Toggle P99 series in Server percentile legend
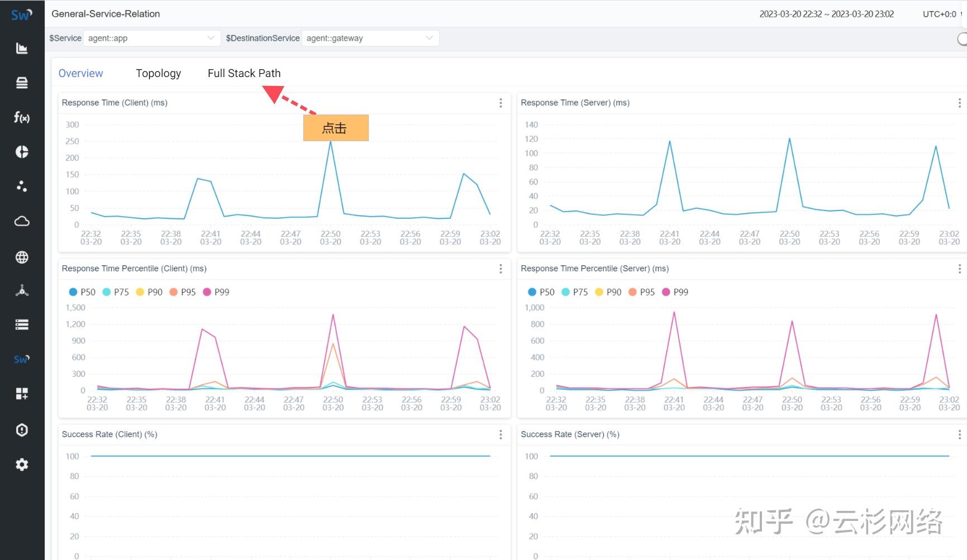Viewport: 967px width, 560px height. click(x=675, y=292)
